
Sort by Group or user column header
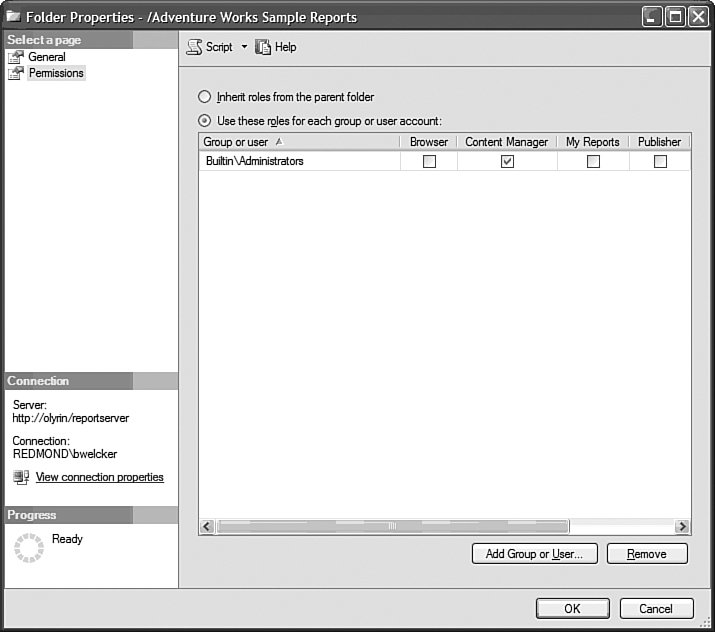(x=300, y=142)
